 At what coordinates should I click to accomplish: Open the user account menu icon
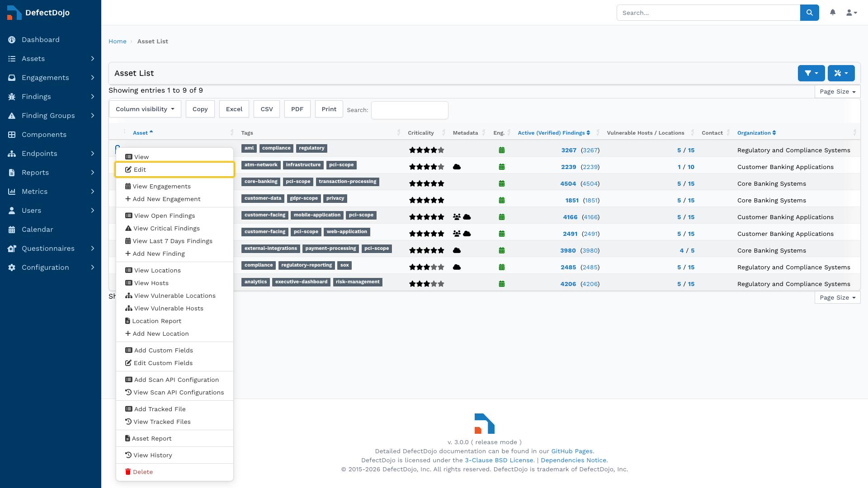[852, 13]
